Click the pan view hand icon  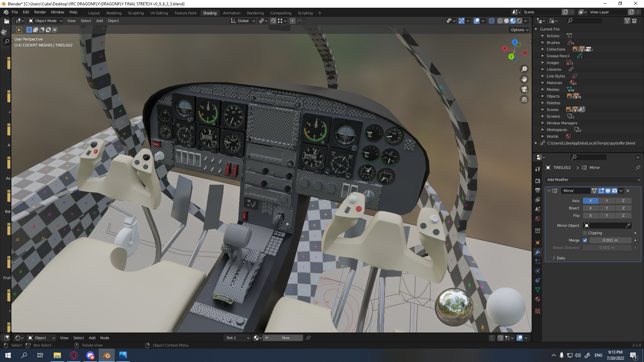tap(524, 79)
